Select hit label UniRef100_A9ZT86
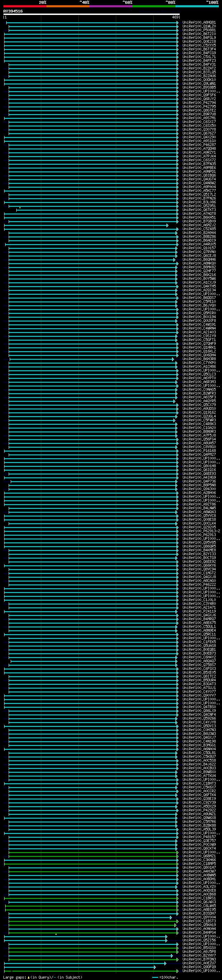The height and width of the screenshot is (980, 222). (199, 504)
